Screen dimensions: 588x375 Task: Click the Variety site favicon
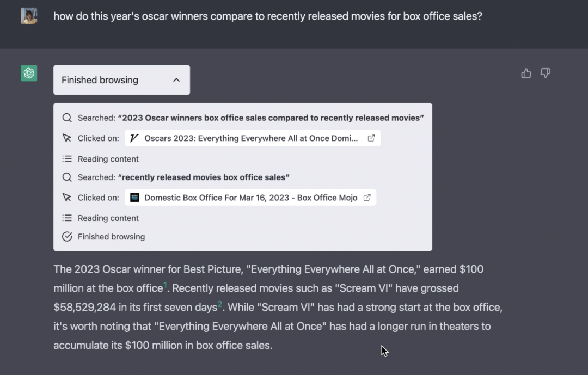coord(134,138)
